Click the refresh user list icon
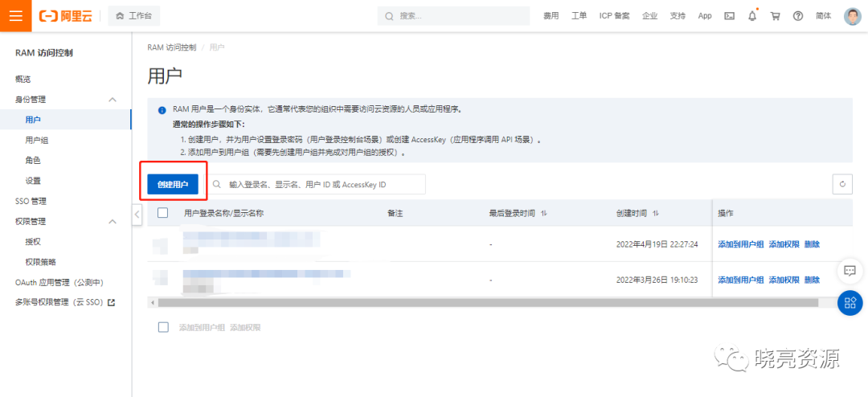Screen dimensions: 868x397 (x=842, y=184)
